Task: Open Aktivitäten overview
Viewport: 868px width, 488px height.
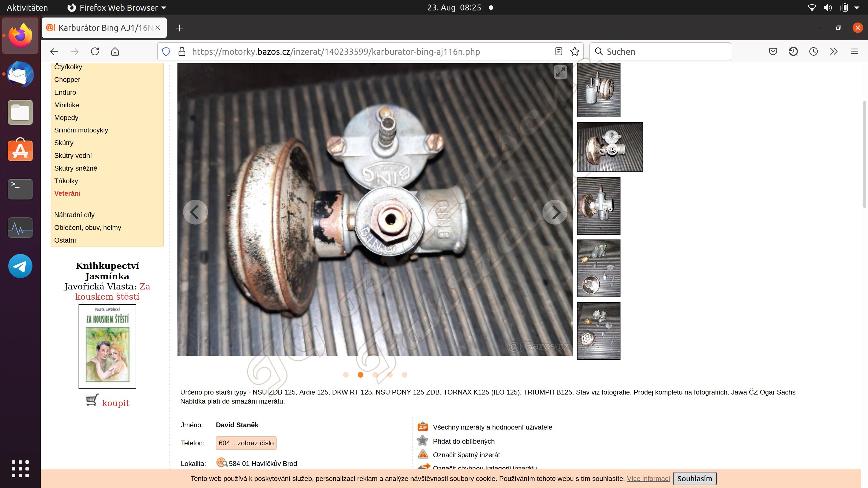Action: [27, 7]
